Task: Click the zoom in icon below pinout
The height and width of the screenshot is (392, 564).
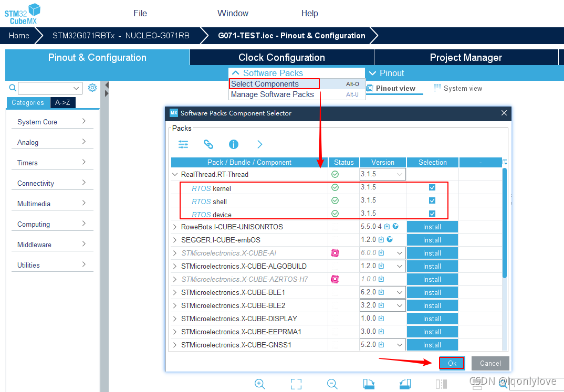Action: point(260,384)
